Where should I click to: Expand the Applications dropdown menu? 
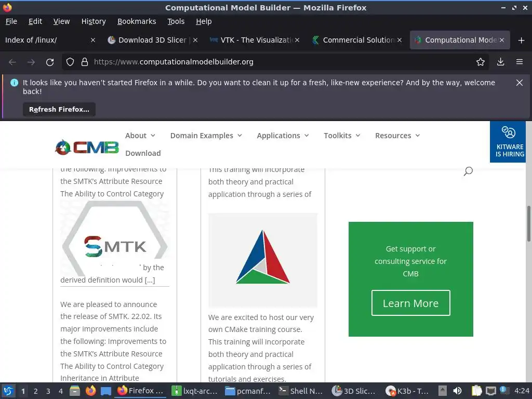[x=283, y=136]
